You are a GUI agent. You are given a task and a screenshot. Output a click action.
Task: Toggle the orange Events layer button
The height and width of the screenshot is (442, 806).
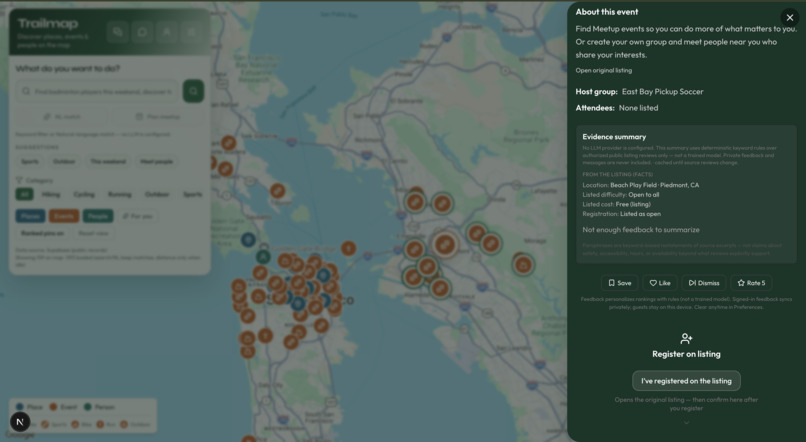coord(64,216)
